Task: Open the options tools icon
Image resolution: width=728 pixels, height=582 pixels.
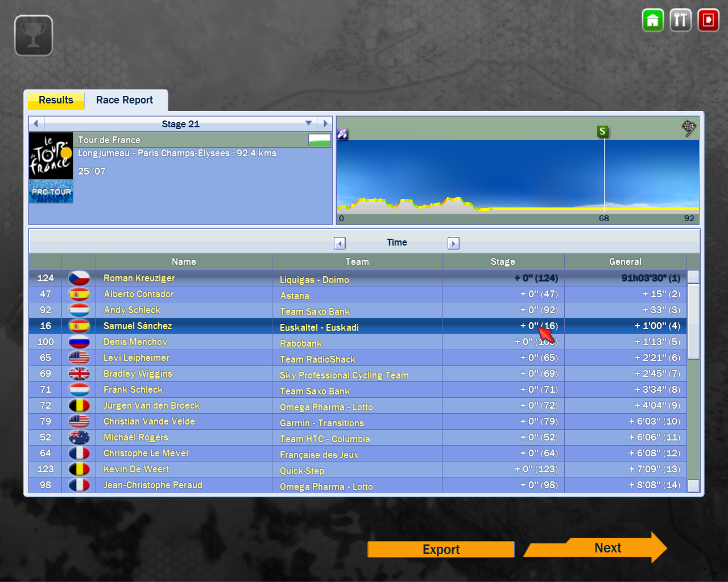Action: 680,20
